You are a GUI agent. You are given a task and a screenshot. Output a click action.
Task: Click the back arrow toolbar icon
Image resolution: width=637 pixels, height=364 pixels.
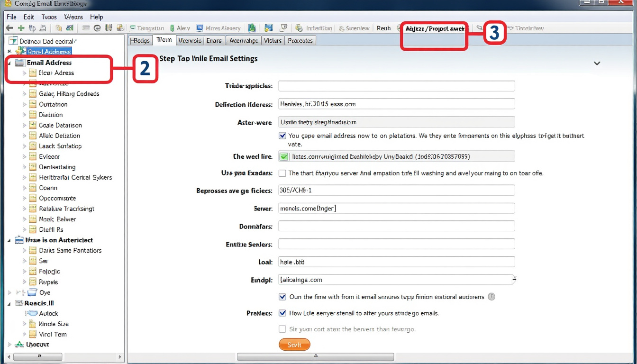coord(9,28)
